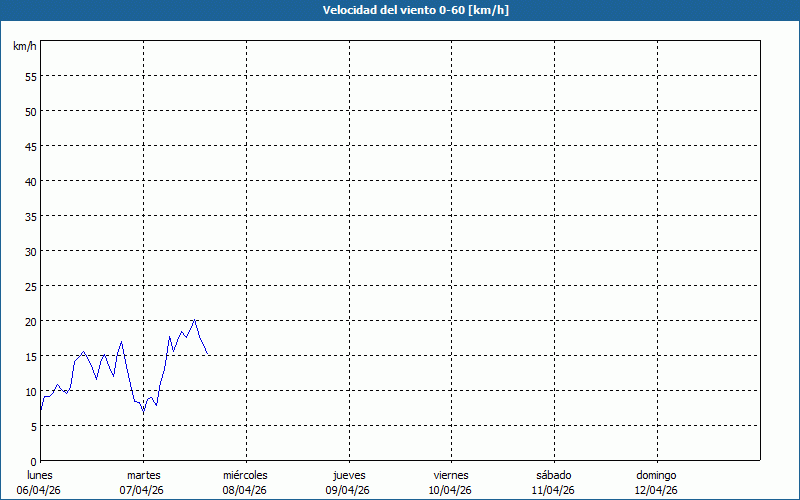Select the 0 label at the axis origin
800x500 pixels.
[33, 461]
